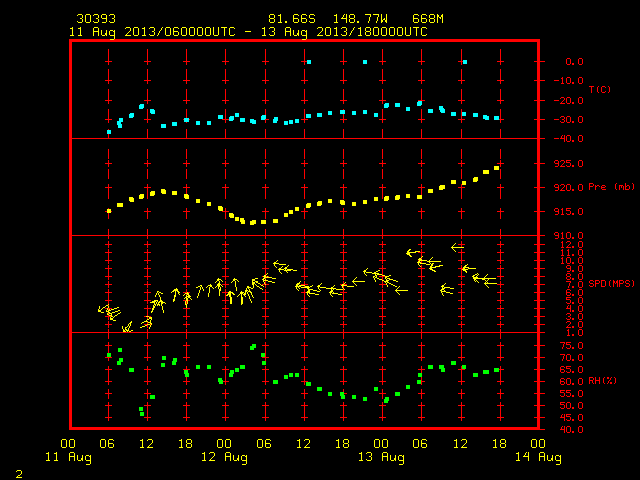Click the T(C) axis label
The width and height of the screenshot is (640, 480).
[600, 89]
